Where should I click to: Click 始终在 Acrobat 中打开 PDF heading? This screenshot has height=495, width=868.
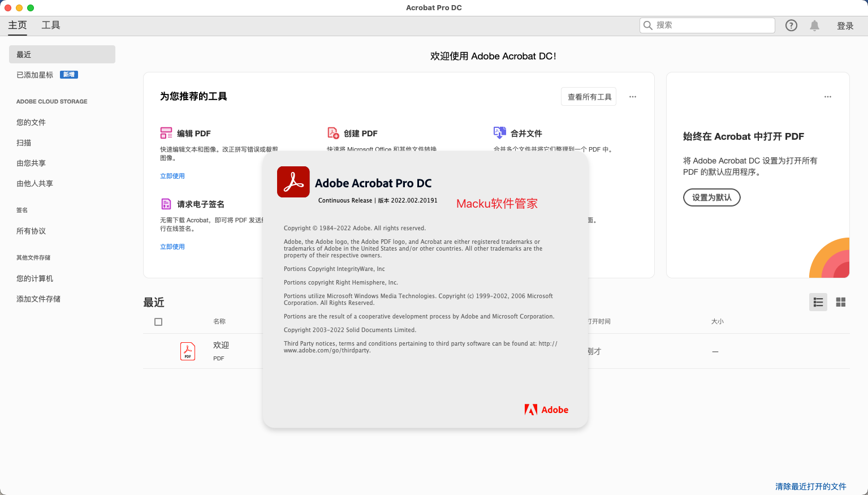point(744,136)
